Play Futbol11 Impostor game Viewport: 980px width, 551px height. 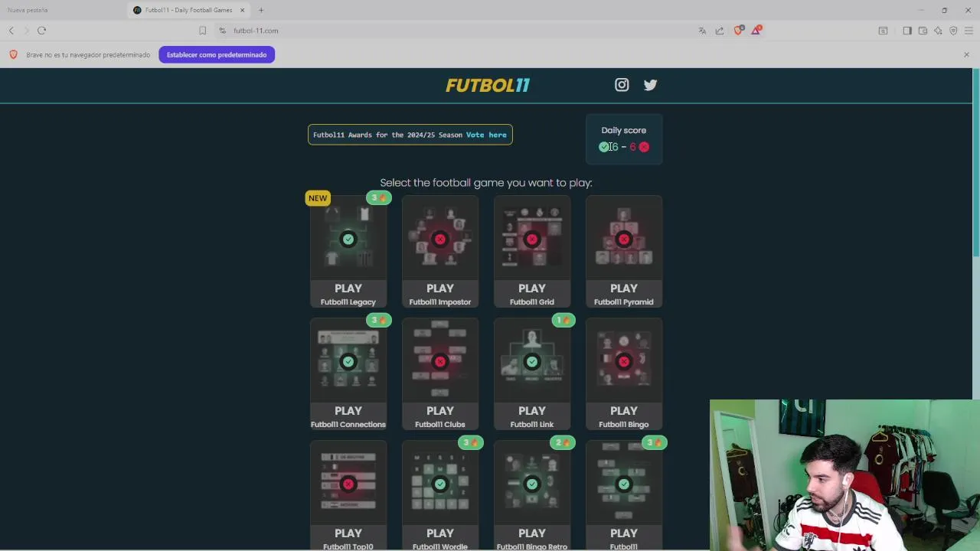point(440,253)
